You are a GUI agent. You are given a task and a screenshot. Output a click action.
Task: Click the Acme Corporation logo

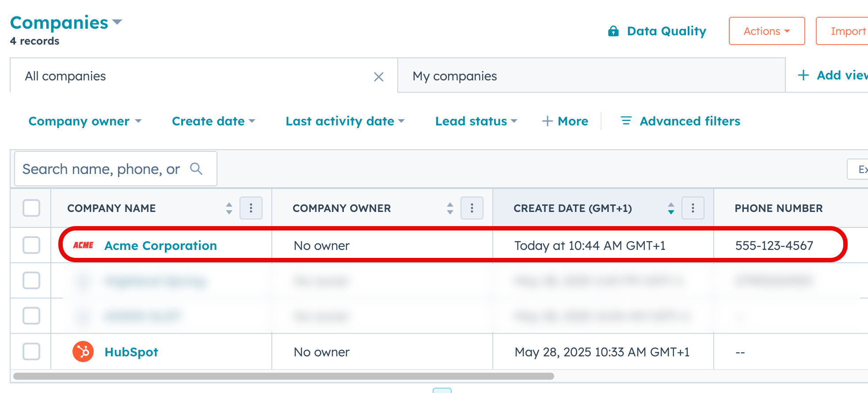coord(83,245)
